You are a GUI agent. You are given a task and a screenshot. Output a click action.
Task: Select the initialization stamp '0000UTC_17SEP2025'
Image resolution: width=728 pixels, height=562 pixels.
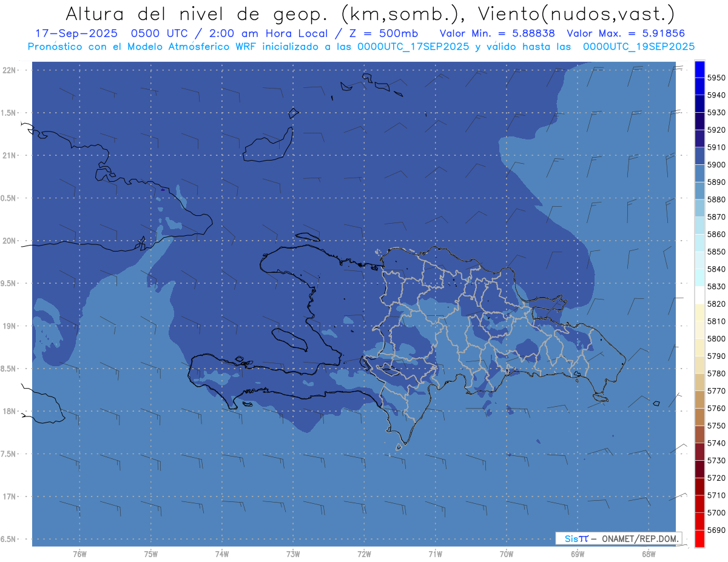(413, 46)
